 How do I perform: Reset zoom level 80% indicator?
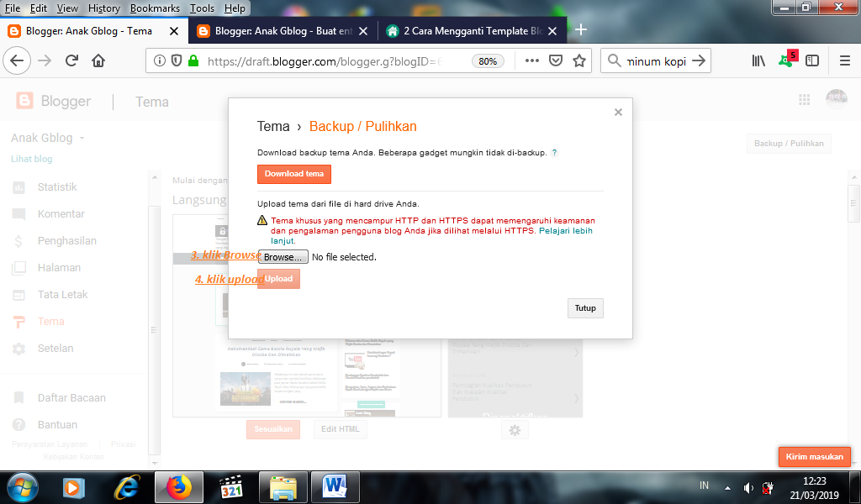[x=488, y=61]
